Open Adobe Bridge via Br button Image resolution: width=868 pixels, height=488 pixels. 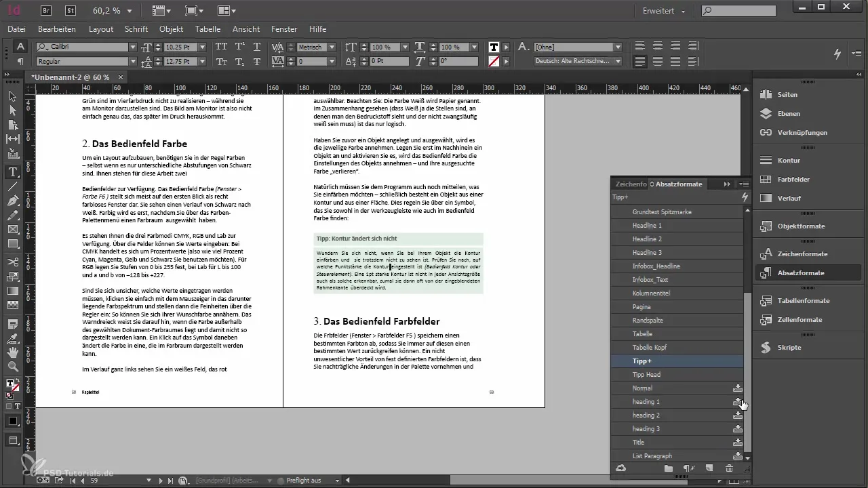pos(47,10)
